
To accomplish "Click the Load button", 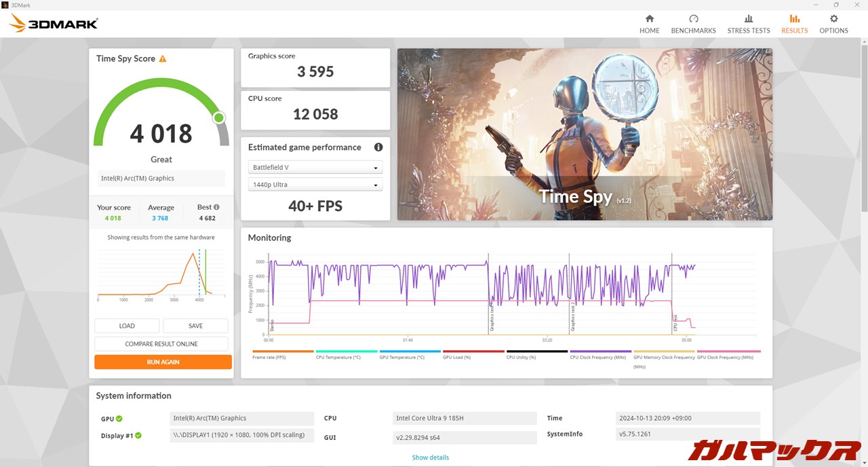I will 127,326.
